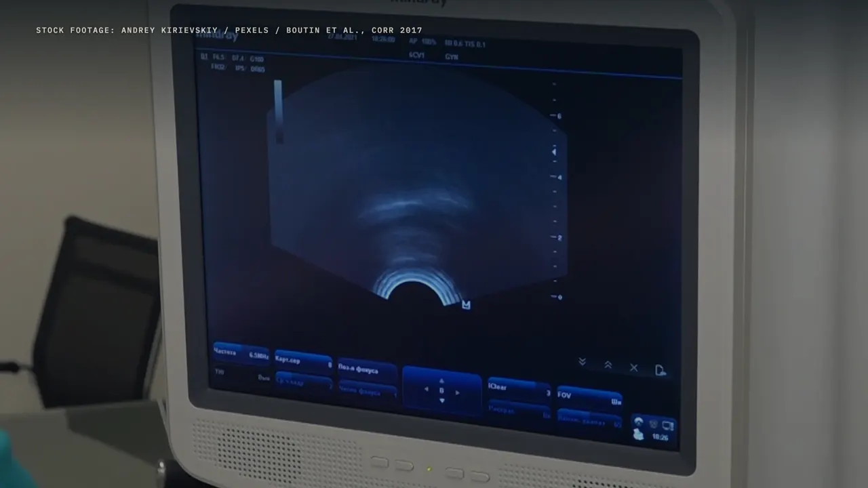
Task: Tap the M marker beside the probe arc
Action: tap(466, 305)
